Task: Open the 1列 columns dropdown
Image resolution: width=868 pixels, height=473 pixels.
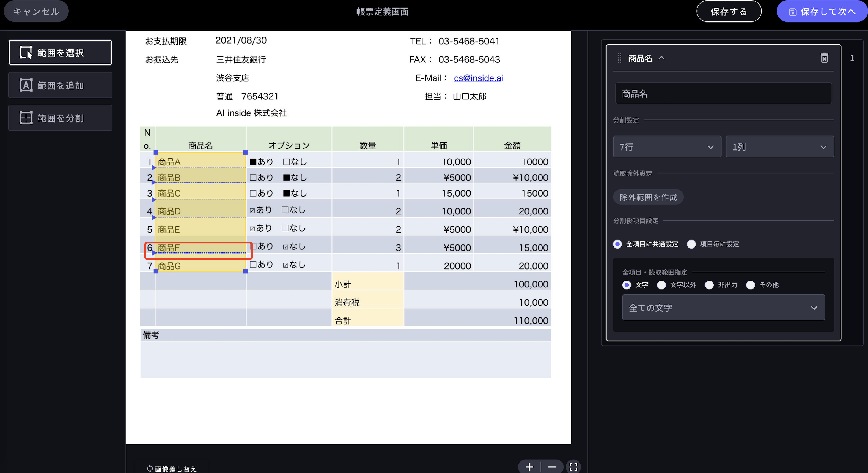Action: tap(780, 147)
